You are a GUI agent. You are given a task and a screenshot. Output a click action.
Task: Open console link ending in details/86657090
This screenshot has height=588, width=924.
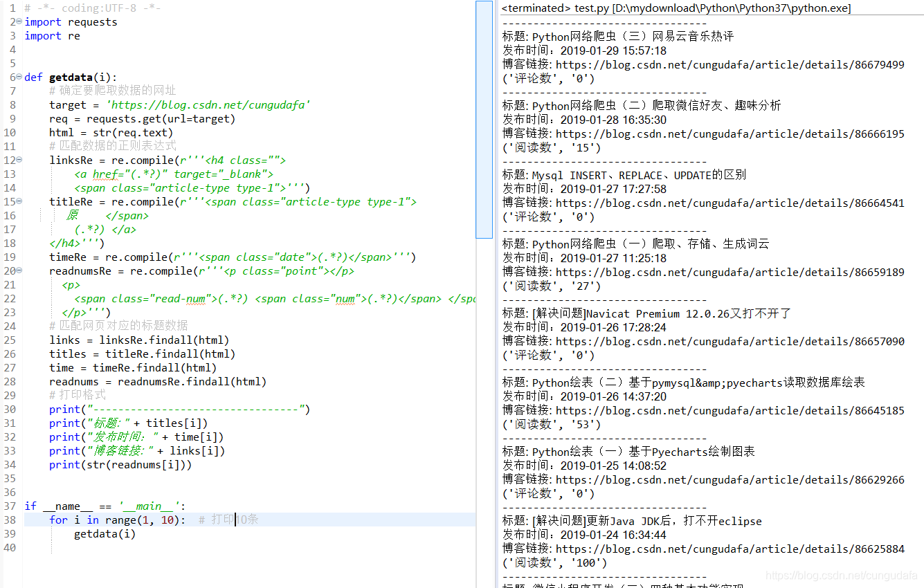pyautogui.click(x=730, y=341)
